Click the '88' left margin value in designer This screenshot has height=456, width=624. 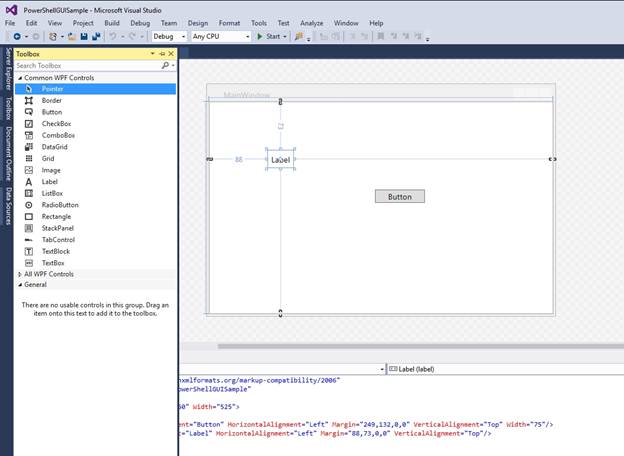click(238, 160)
